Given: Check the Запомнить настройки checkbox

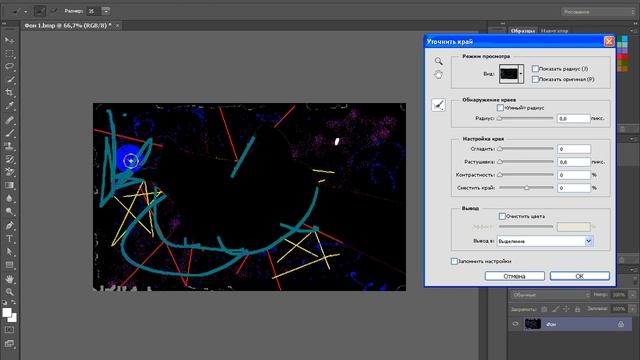Looking at the screenshot, I should (454, 261).
